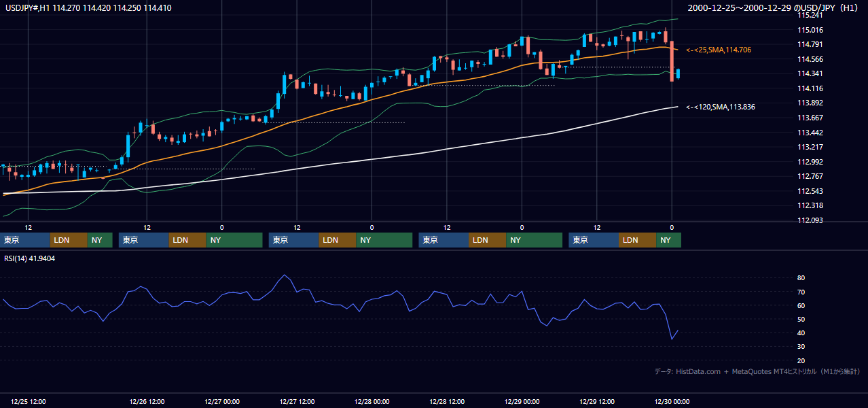
Task: Click price axis value 112.992
Action: point(810,162)
